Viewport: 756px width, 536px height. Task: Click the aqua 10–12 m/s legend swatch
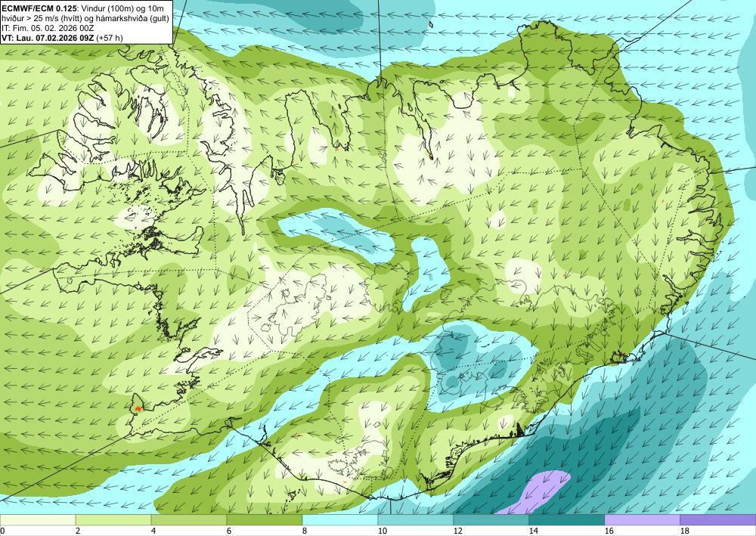[416, 520]
